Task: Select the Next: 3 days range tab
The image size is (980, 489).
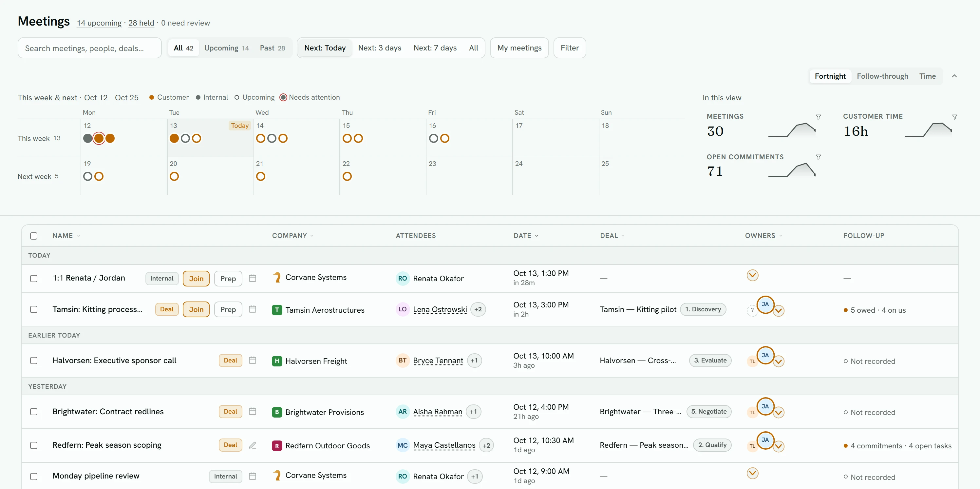Action: (x=380, y=48)
